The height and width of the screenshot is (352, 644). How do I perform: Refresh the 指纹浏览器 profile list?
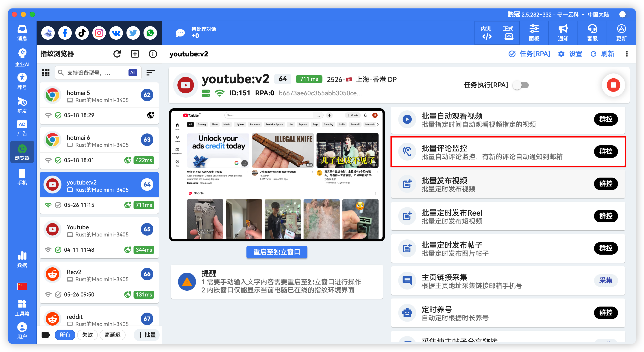pos(117,54)
